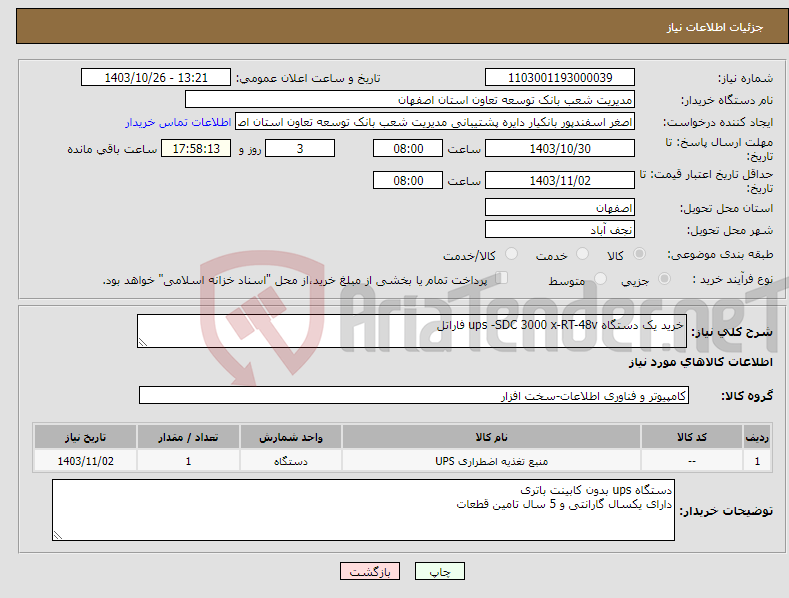Viewport: 789px width, 598px height.
Task: Click the need date cell 1403/11/02 in table
Action: pos(86,461)
